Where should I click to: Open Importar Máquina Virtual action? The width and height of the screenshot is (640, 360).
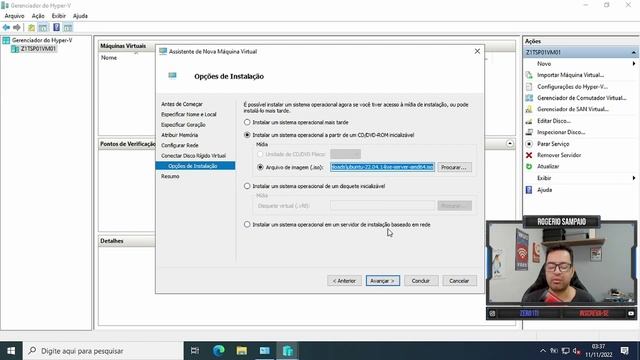(x=570, y=75)
